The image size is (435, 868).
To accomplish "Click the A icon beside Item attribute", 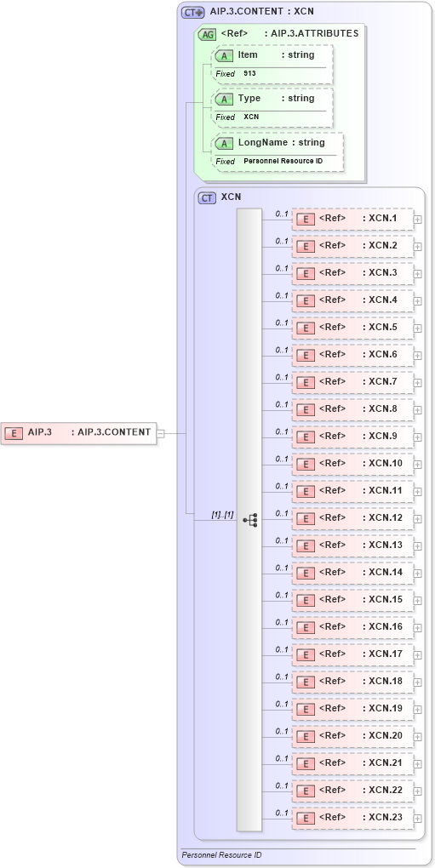I will coord(225,56).
